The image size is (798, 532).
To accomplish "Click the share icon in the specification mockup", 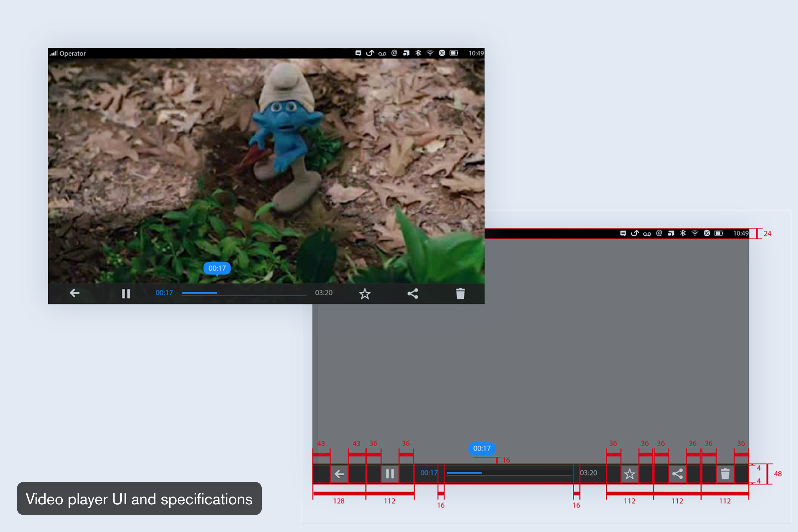I will [x=677, y=474].
